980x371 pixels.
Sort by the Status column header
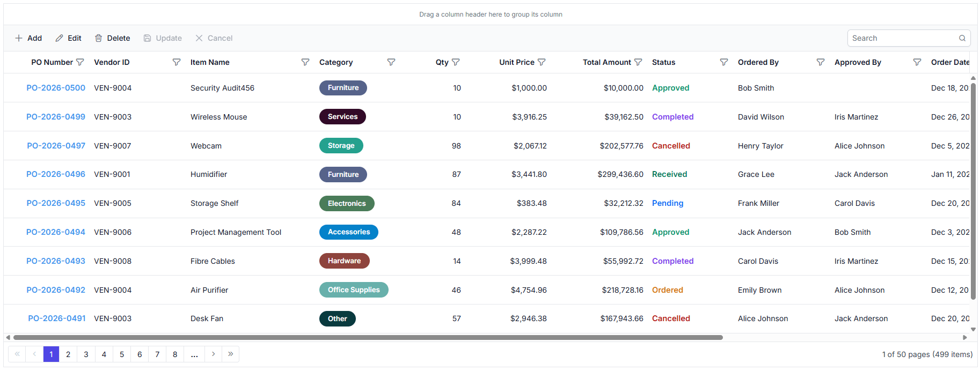663,62
